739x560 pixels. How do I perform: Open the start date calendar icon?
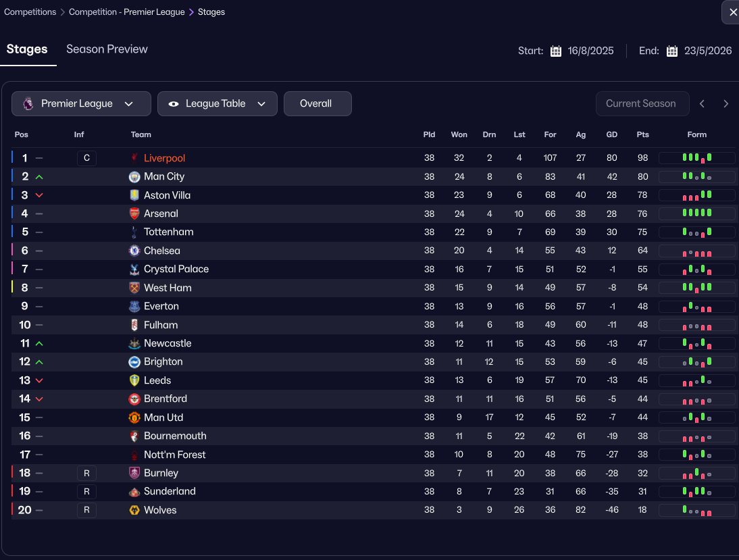click(x=556, y=51)
